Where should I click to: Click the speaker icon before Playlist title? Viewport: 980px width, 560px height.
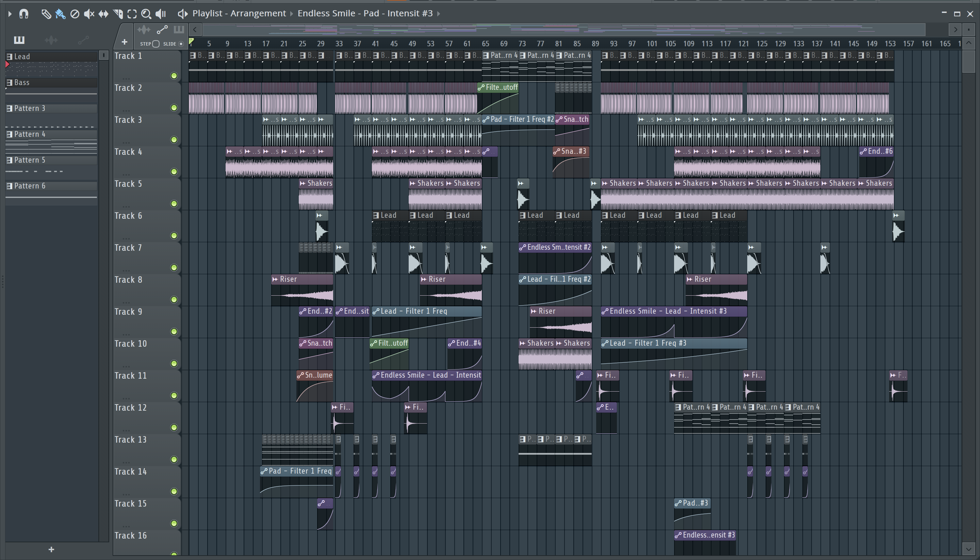click(182, 14)
